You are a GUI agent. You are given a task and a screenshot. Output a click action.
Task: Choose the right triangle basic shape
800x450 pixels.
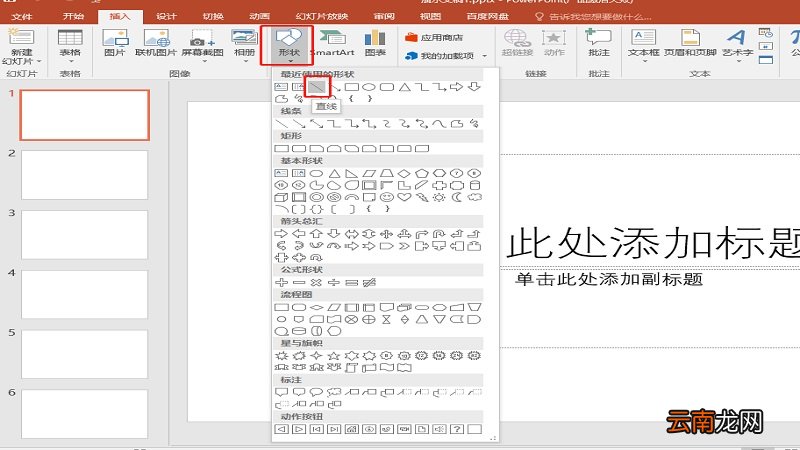(x=352, y=173)
